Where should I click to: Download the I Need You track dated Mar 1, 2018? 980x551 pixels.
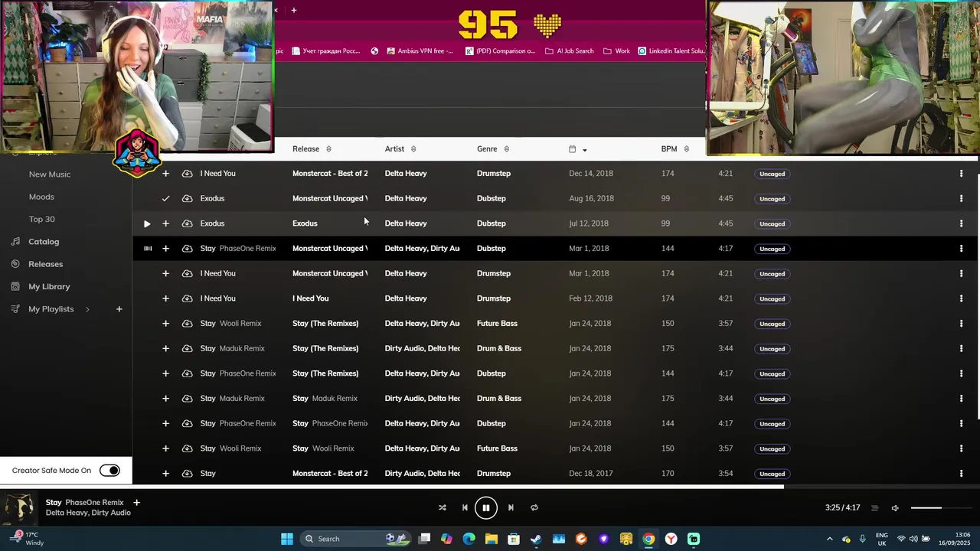point(187,274)
